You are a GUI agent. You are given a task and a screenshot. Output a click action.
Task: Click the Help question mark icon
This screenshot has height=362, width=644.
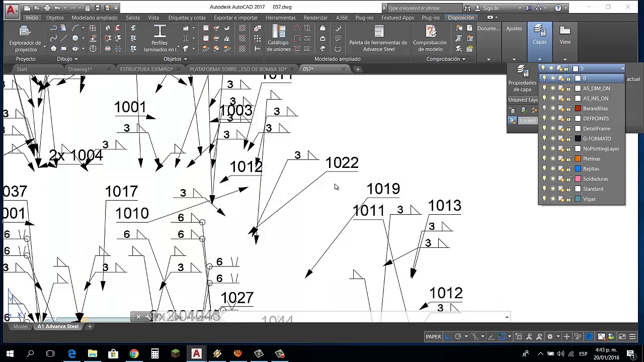click(558, 8)
